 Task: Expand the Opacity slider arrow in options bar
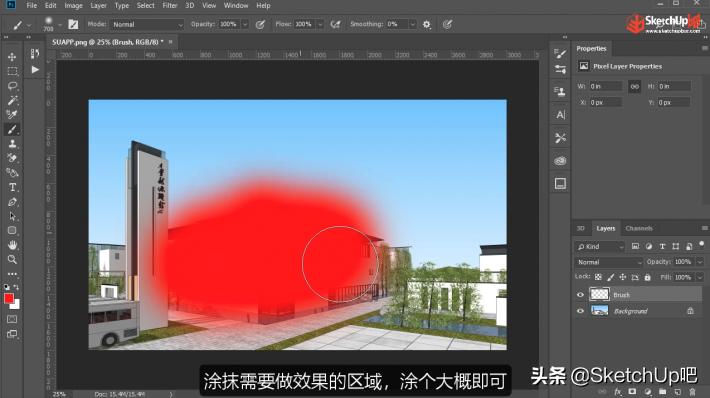tap(245, 24)
